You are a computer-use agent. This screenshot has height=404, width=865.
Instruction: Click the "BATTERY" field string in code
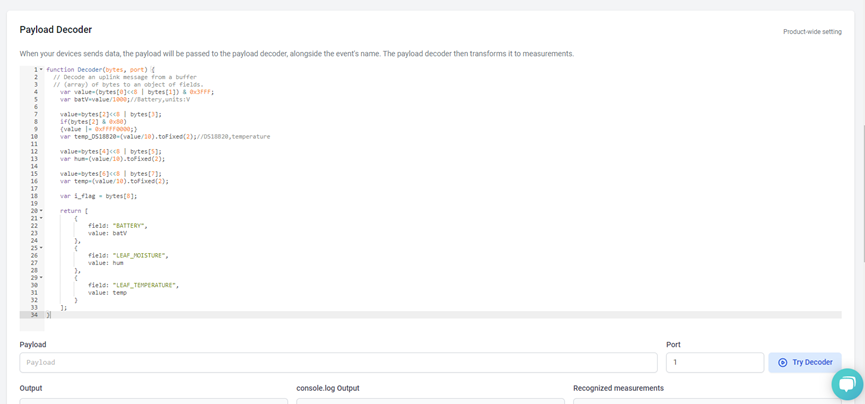pyautogui.click(x=130, y=226)
